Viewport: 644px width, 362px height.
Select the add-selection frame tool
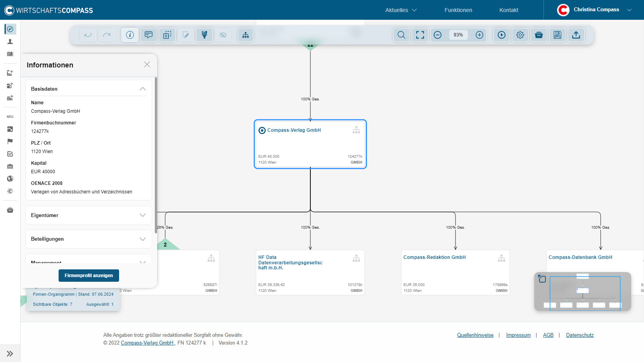click(167, 35)
